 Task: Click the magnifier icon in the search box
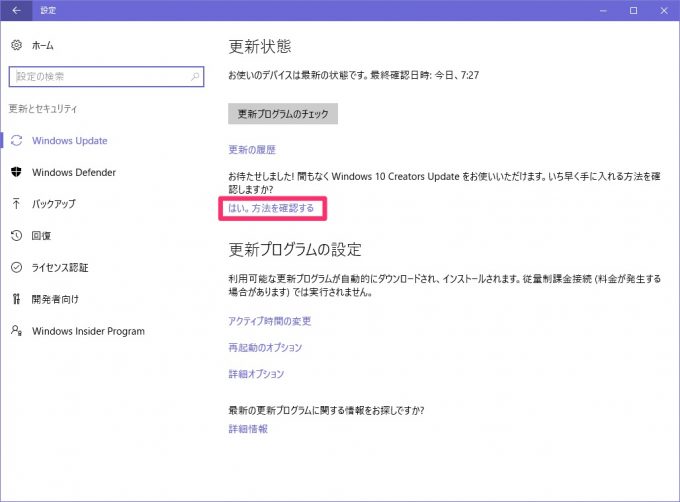coord(195,77)
